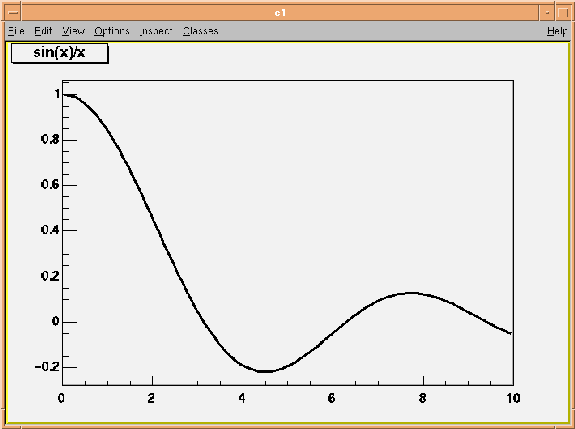This screenshot has height=429, width=575.
Task: Click the maximize button in title bar
Action: point(563,13)
